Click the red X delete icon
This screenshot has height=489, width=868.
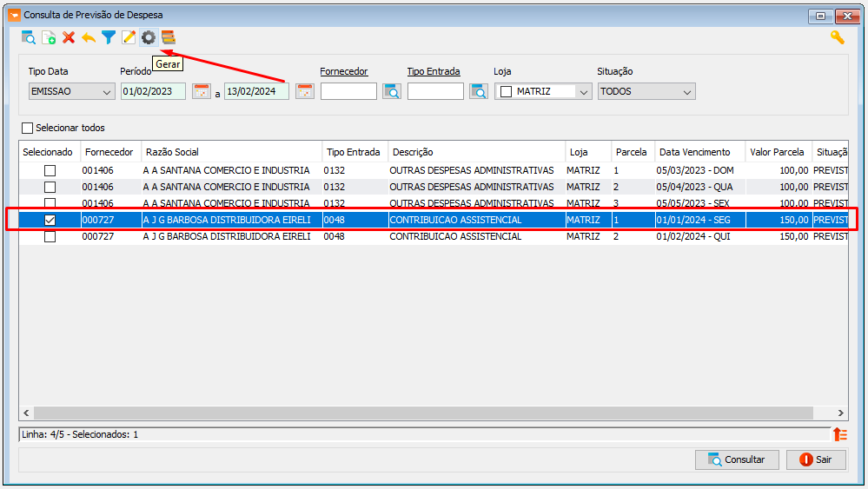pyautogui.click(x=69, y=37)
